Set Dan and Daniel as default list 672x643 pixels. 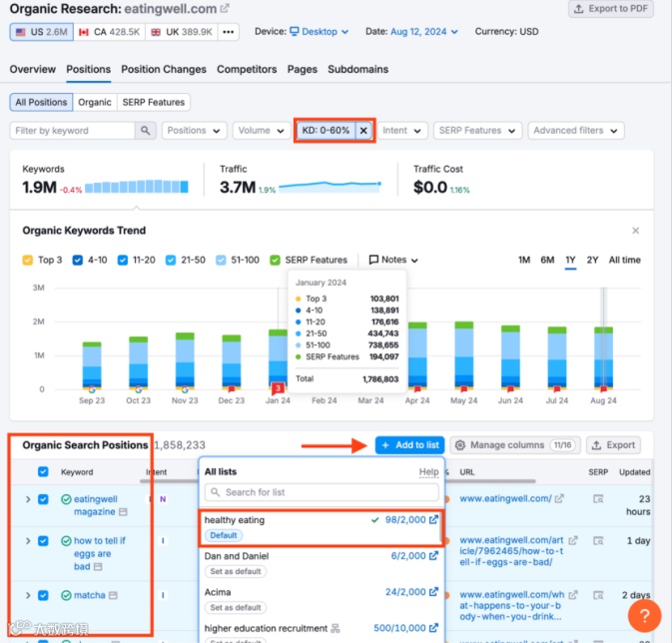pyautogui.click(x=236, y=571)
